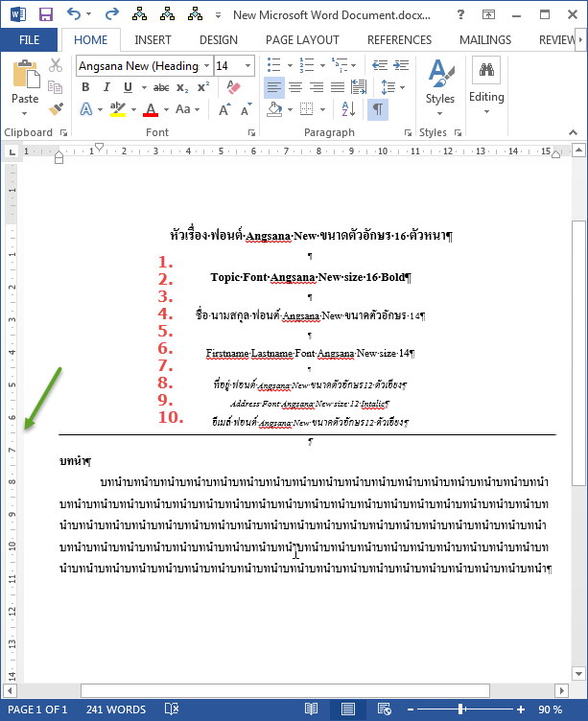
Task: Open the Change Case Aa menu
Action: [x=187, y=109]
